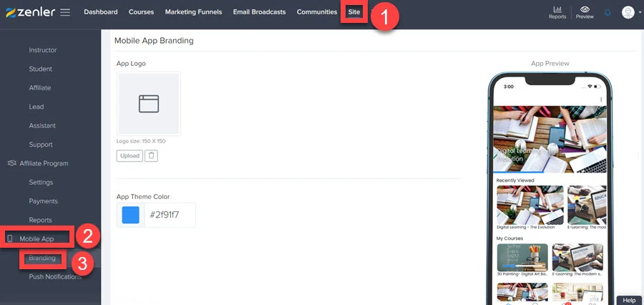
Task: Collapse the Affiliate Program sidebar section
Action: coord(44,163)
